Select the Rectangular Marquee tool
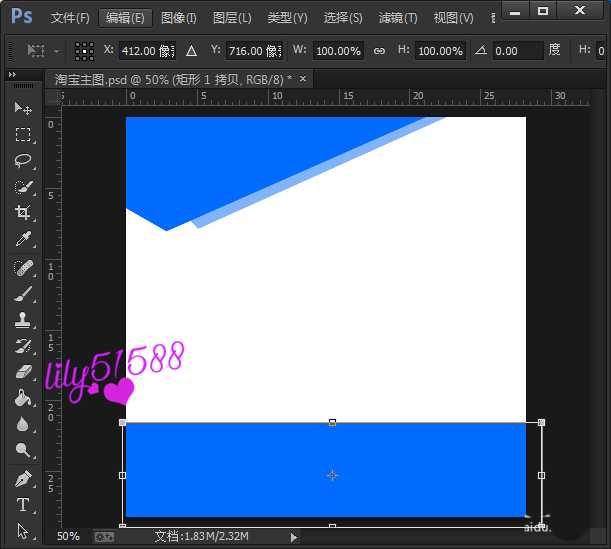 coord(22,135)
